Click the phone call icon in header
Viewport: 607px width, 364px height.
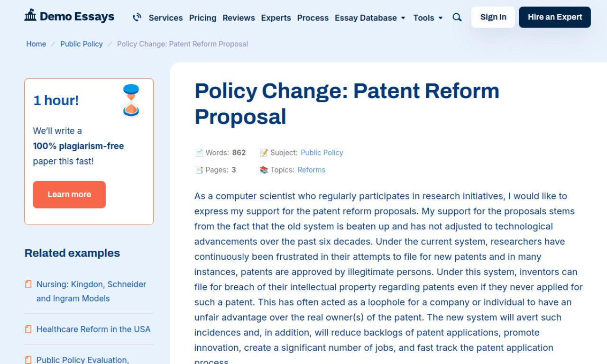coord(137,18)
